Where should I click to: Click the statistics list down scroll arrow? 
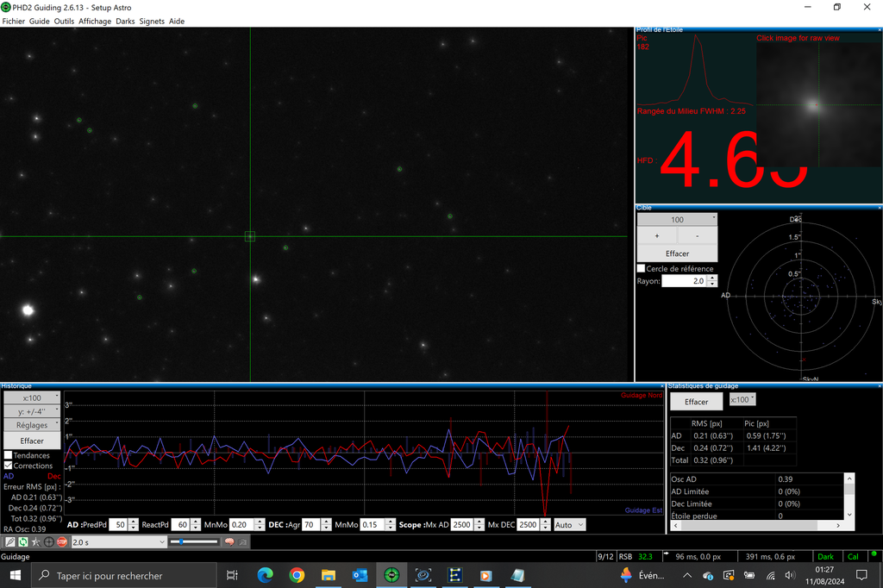(x=849, y=515)
